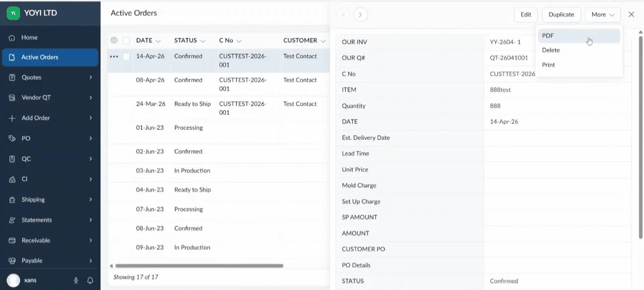This screenshot has height=290, width=644.
Task: Tick the checkbox for the 14-Apr-26 row
Action: click(x=126, y=56)
